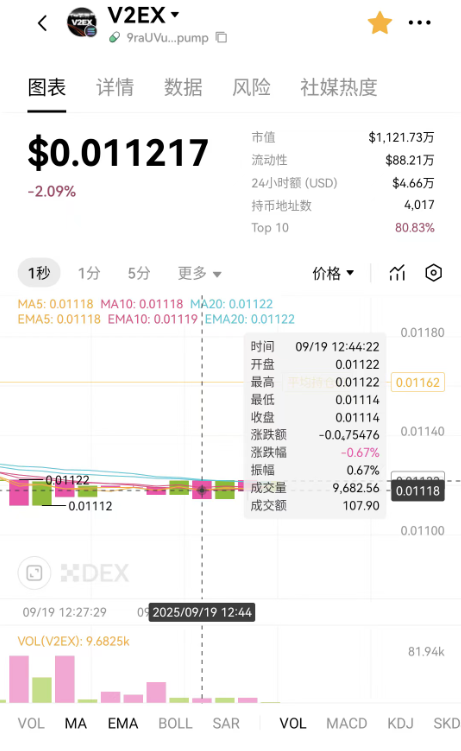Viewport: 461px width, 751px height.
Task: Switch to the 详情 tab
Action: coord(115,88)
